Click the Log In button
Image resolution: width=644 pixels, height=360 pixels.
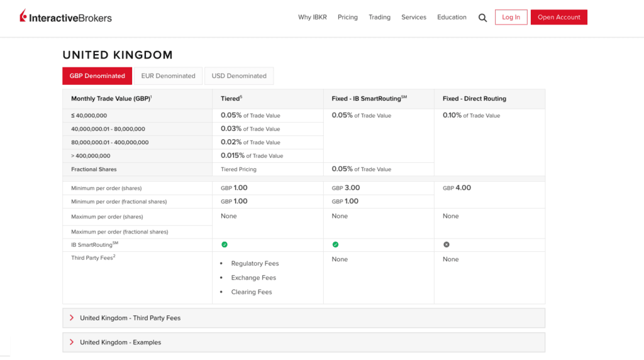511,17
